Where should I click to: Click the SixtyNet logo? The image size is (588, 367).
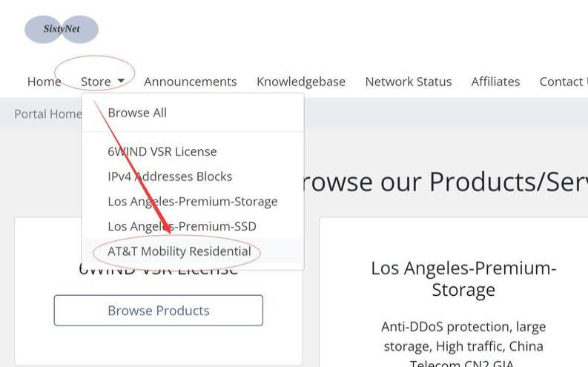tap(62, 30)
